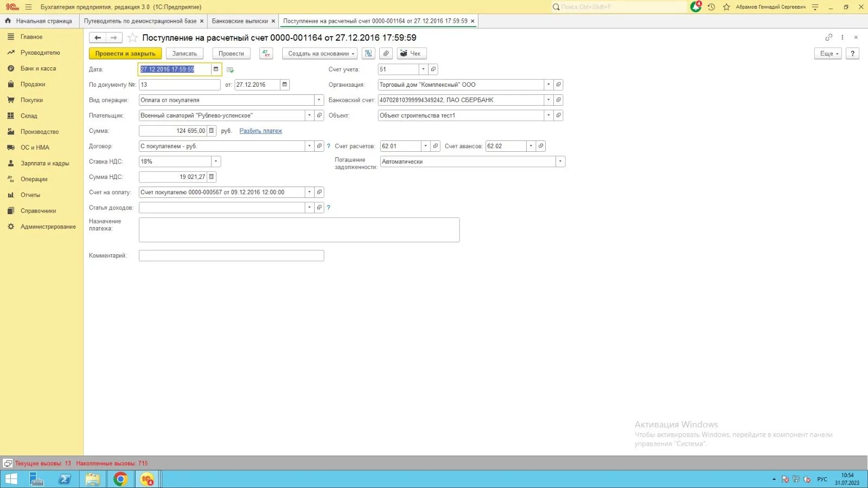Expand the Ставка НДС dropdown
Image resolution: width=868 pixels, height=488 pixels.
(216, 162)
